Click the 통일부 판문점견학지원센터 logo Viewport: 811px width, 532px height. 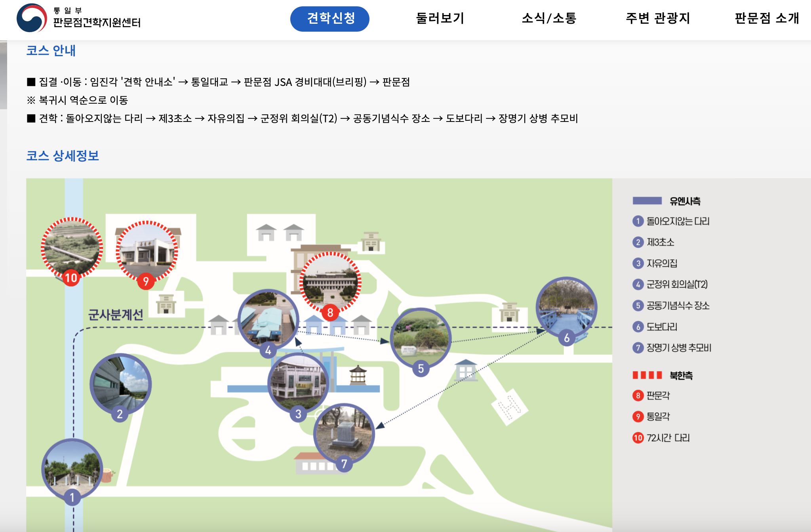pyautogui.click(x=78, y=18)
